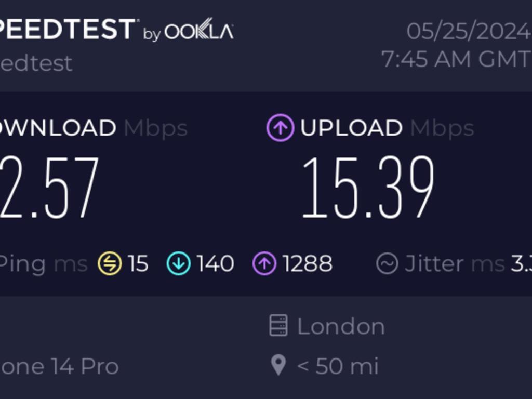
Task: Click the less than 50 mi distance text
Action: click(x=338, y=366)
